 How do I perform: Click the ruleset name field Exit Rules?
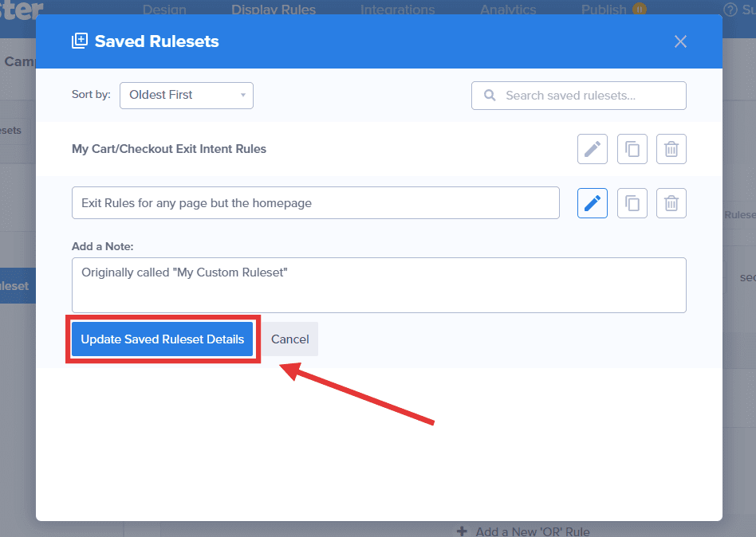[315, 202]
